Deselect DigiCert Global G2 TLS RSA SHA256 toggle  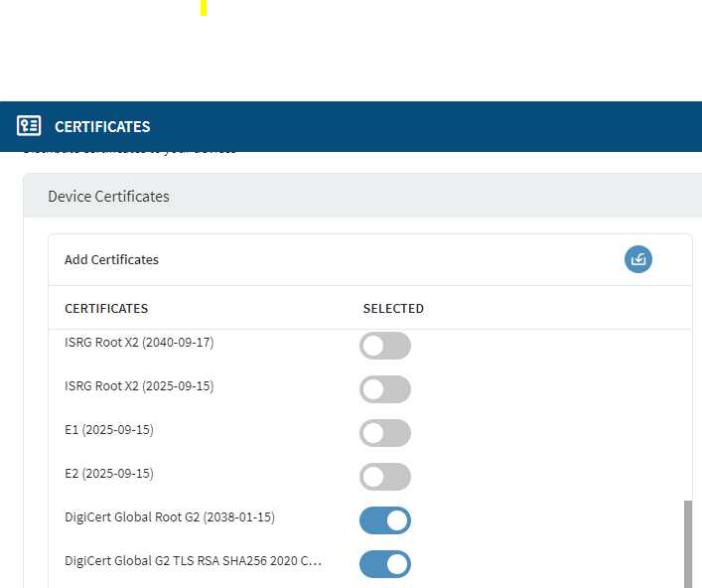(385, 564)
